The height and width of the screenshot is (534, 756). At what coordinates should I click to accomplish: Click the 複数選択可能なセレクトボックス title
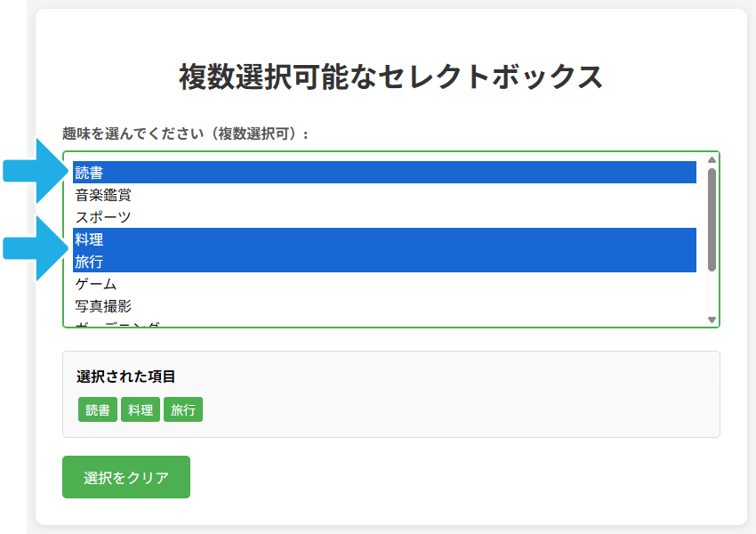[391, 77]
